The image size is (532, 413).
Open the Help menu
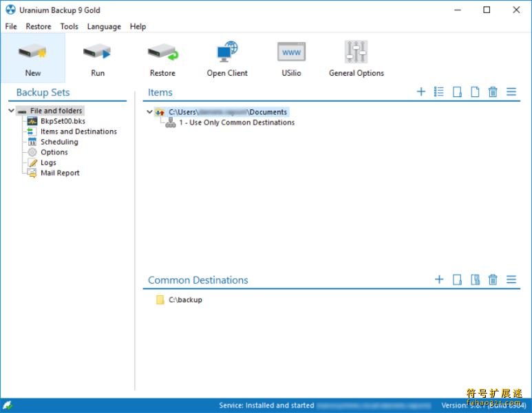[x=138, y=26]
